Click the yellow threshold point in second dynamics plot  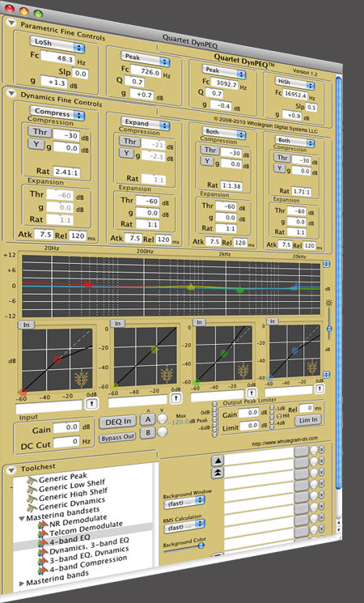pyautogui.click(x=154, y=349)
